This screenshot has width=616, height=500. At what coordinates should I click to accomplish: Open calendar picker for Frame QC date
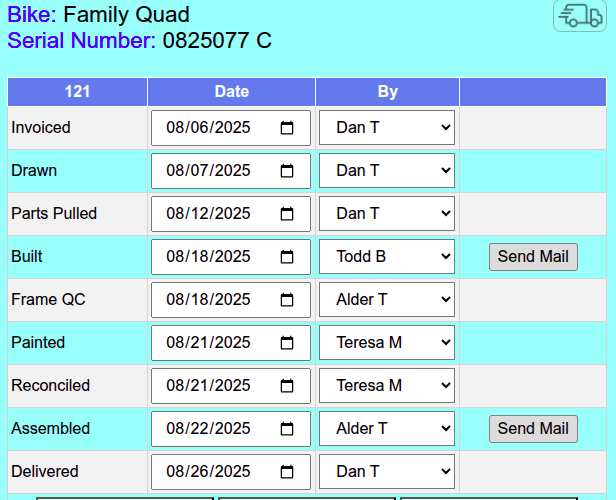point(287,300)
